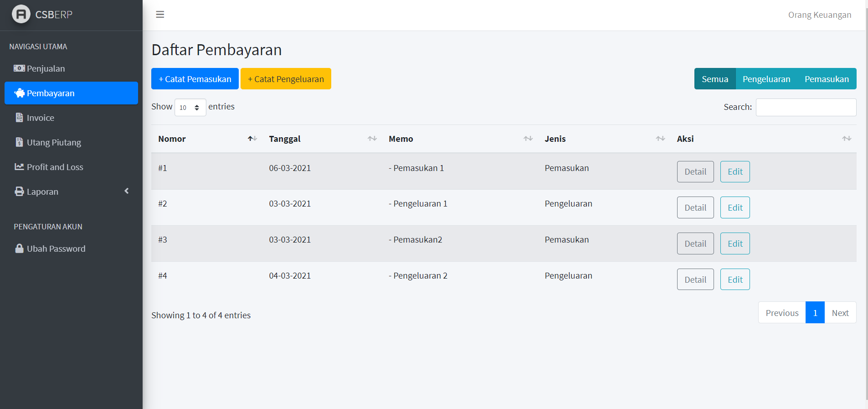The height and width of the screenshot is (409, 868).
Task: Click inside the Search input field
Action: click(806, 107)
